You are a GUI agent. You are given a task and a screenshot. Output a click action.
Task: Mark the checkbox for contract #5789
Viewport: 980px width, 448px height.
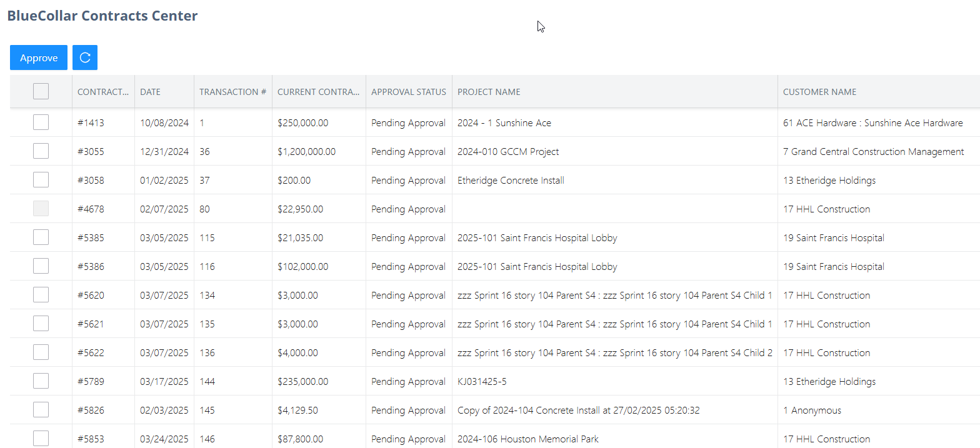coord(41,381)
